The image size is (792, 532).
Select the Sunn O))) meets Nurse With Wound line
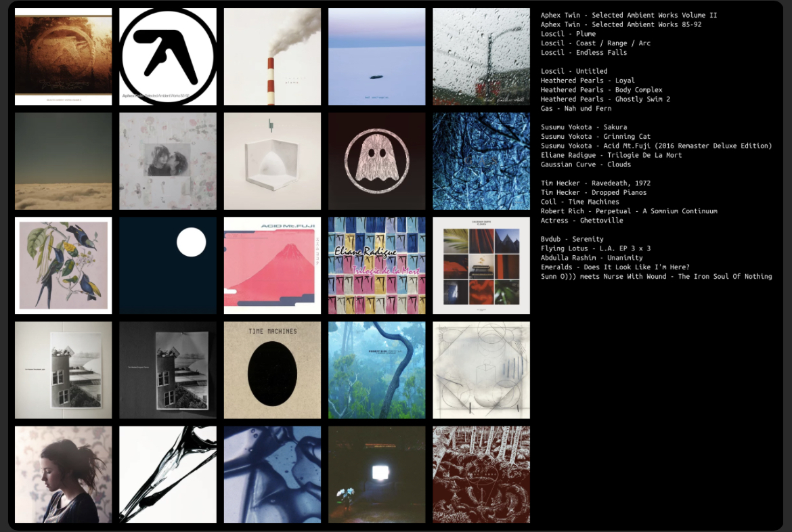[x=656, y=277]
